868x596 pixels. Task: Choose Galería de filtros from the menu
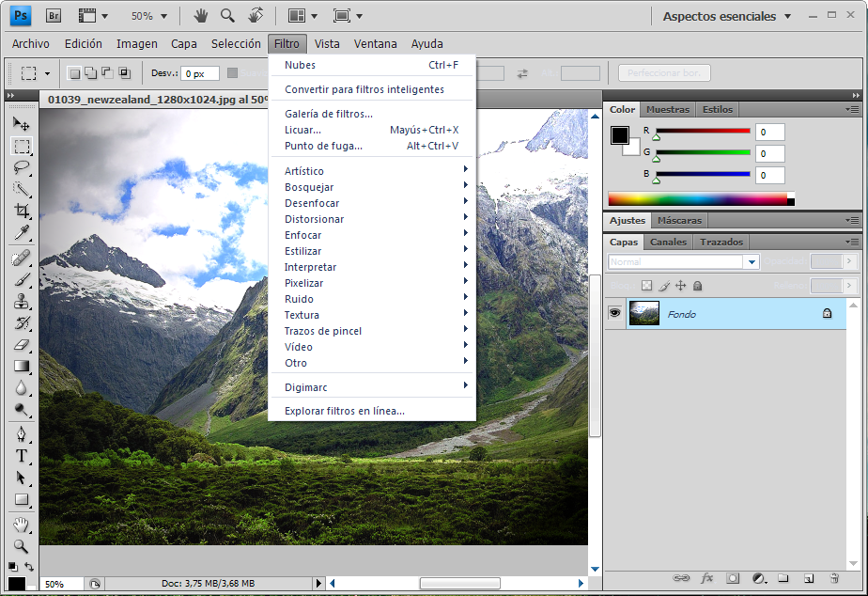coord(329,114)
